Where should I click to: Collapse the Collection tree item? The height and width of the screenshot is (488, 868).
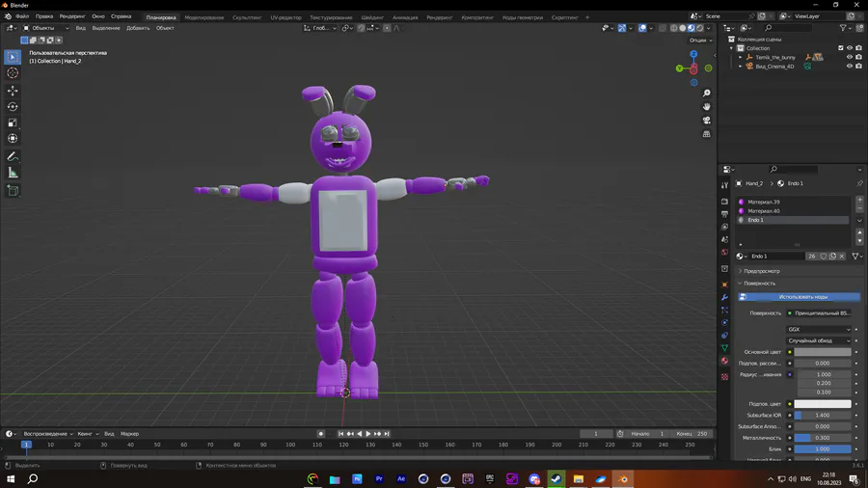[732, 48]
